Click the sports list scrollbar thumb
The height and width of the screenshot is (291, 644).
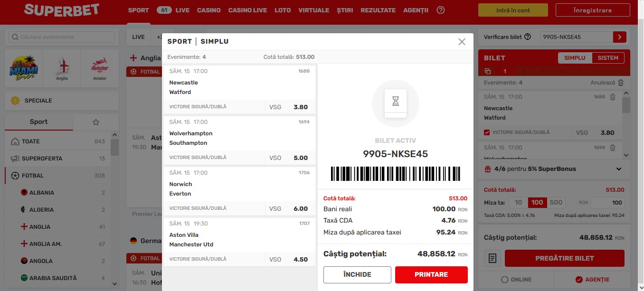pyautogui.click(x=114, y=146)
